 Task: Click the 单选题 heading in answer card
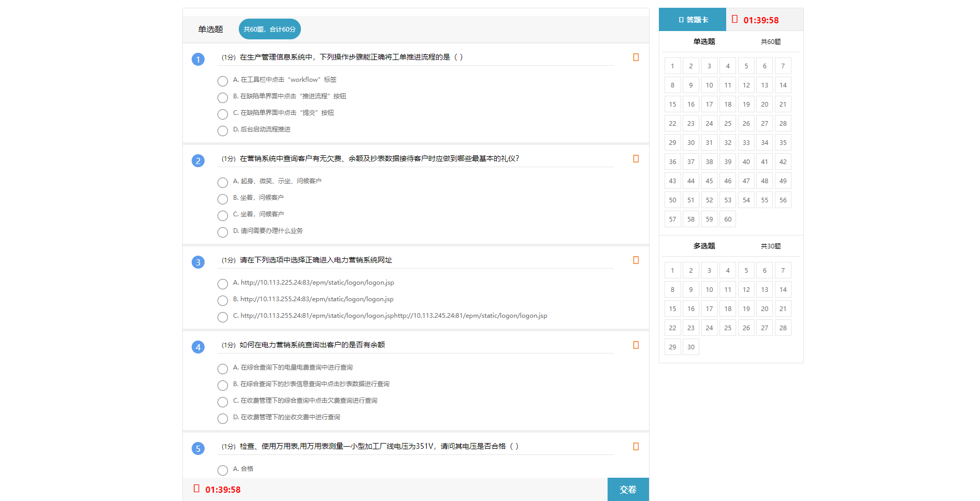(x=704, y=41)
